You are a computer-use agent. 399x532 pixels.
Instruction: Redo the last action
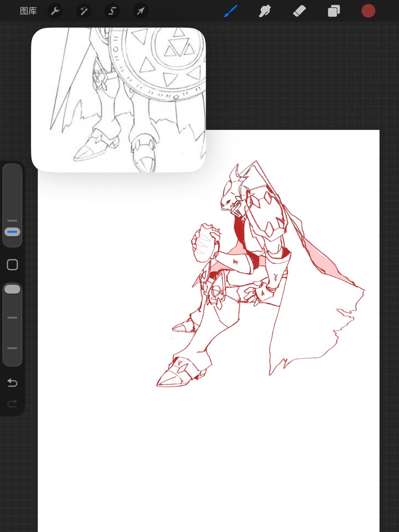tap(12, 403)
